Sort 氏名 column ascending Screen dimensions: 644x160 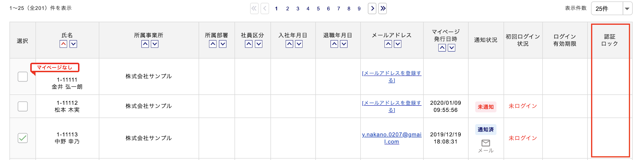(63, 44)
